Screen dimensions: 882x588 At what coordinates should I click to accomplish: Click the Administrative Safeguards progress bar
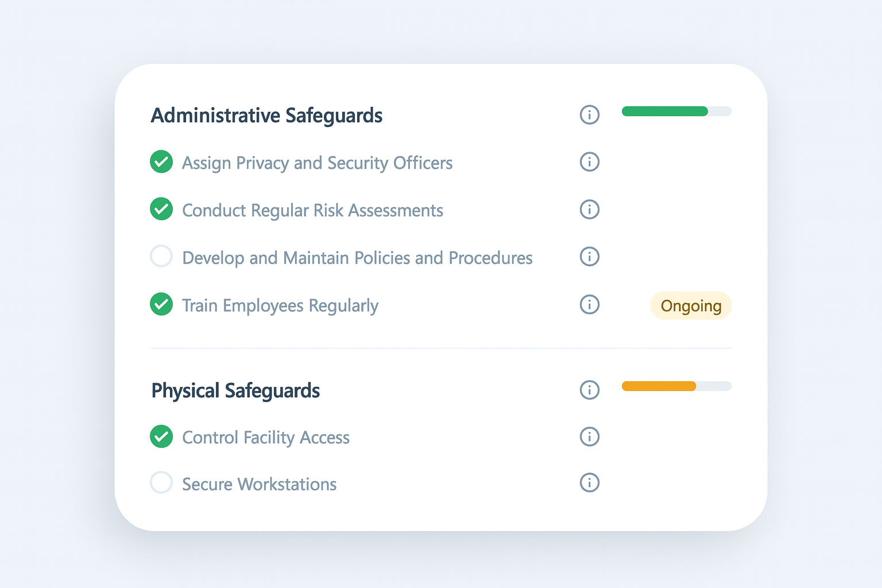pyautogui.click(x=676, y=111)
